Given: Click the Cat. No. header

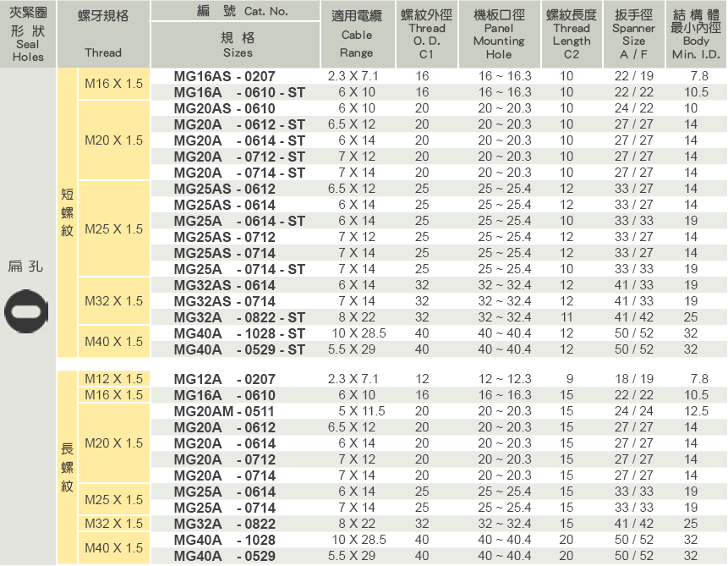Looking at the screenshot, I should (243, 11).
